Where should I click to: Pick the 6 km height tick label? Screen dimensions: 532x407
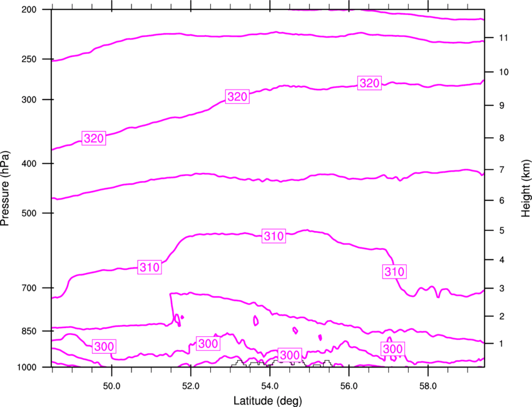502,200
